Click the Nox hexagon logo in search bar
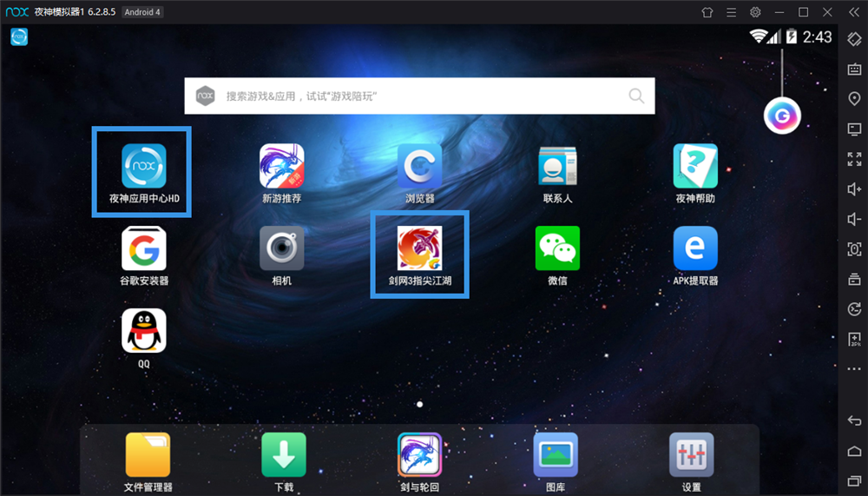The width and height of the screenshot is (868, 496). (x=206, y=96)
